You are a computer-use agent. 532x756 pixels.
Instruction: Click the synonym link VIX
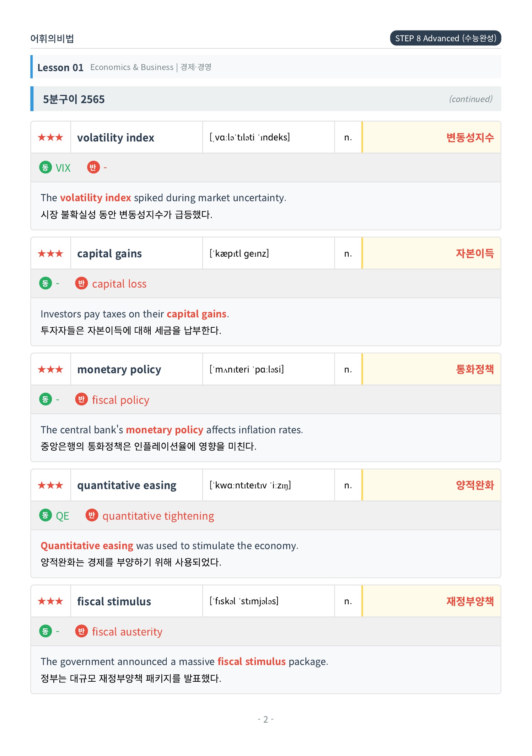63,168
